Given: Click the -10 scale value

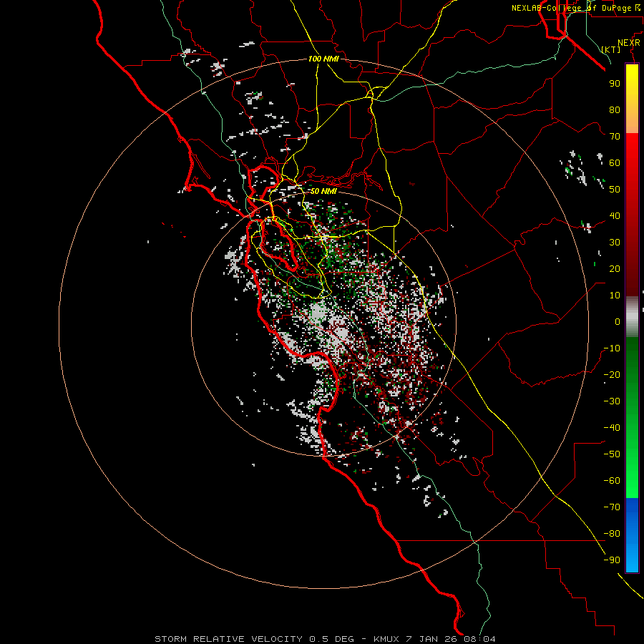Looking at the screenshot, I should point(612,348).
